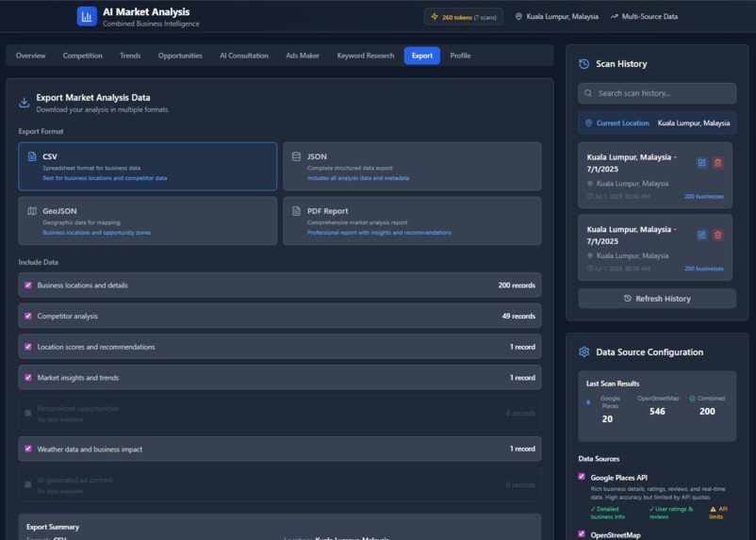Click the disabled Personalized opportunities checkbox
The width and height of the screenshot is (756, 540).
[x=28, y=413]
